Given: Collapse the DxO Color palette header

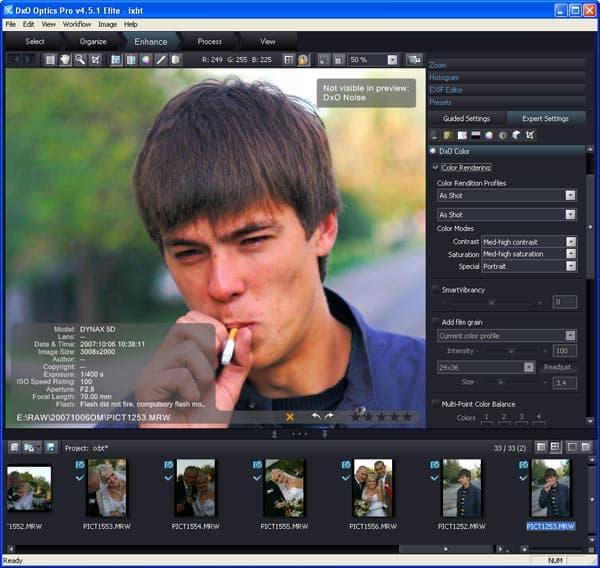Looking at the screenshot, I should [x=507, y=151].
